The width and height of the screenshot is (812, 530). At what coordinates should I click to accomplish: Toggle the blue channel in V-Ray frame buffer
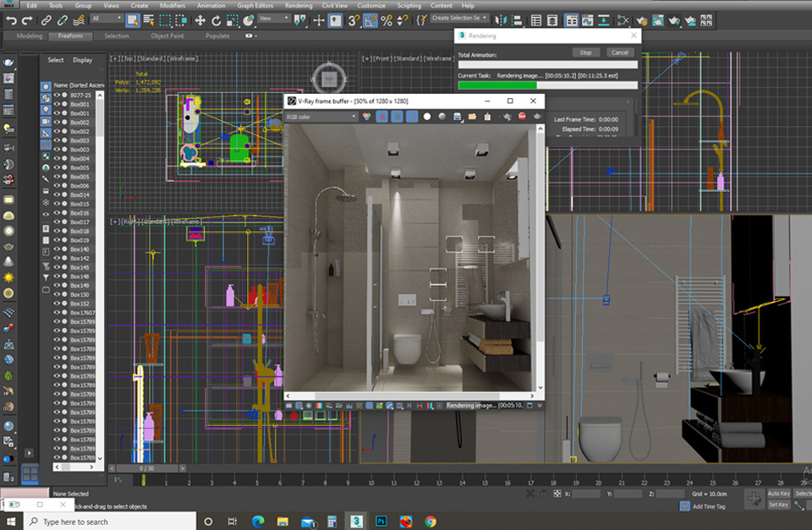(412, 117)
